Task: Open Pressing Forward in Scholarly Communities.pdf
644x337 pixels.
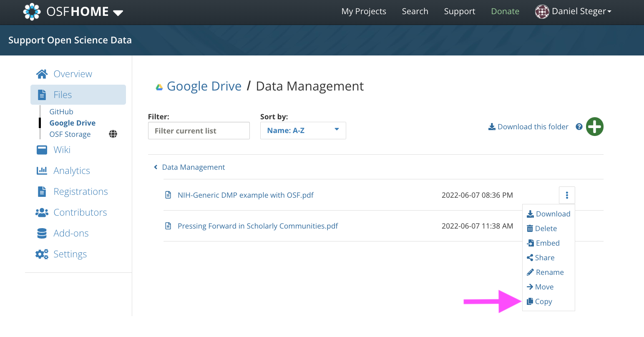Action: coord(258,226)
